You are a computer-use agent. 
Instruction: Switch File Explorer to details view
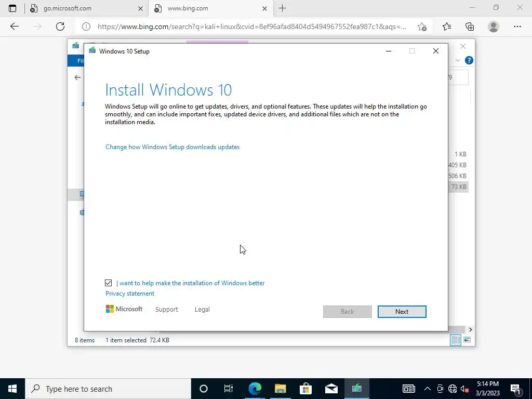(x=456, y=340)
